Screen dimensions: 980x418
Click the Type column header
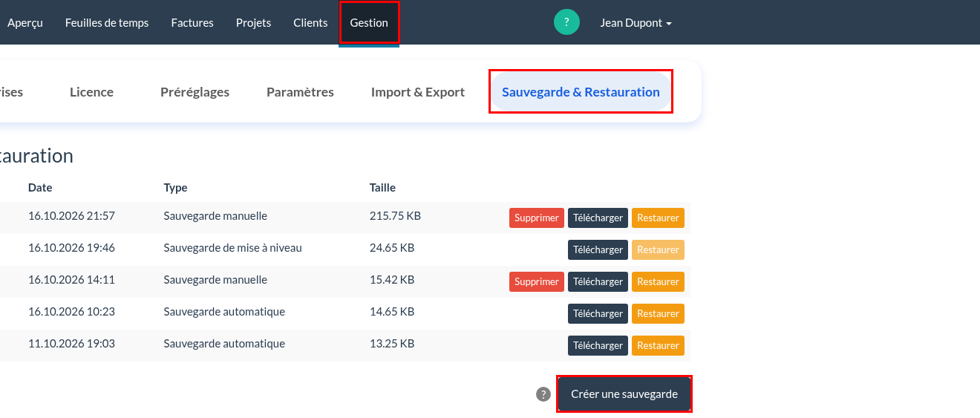pyautogui.click(x=175, y=188)
